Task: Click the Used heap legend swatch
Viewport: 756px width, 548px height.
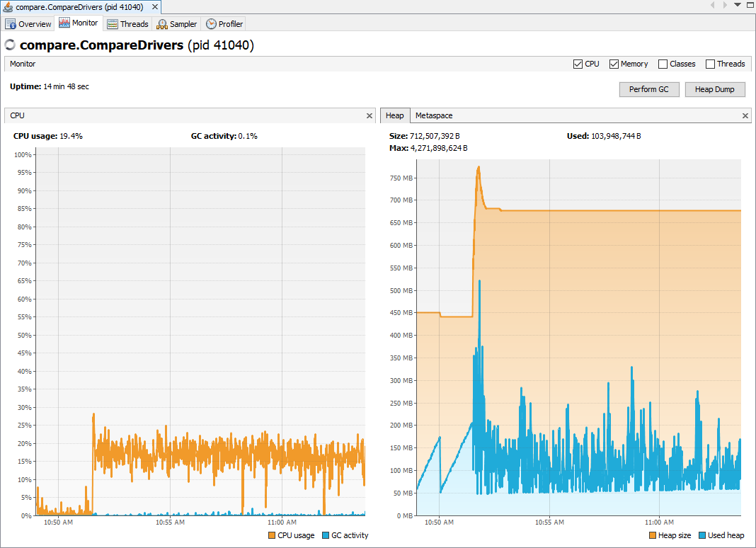Action: click(x=702, y=535)
